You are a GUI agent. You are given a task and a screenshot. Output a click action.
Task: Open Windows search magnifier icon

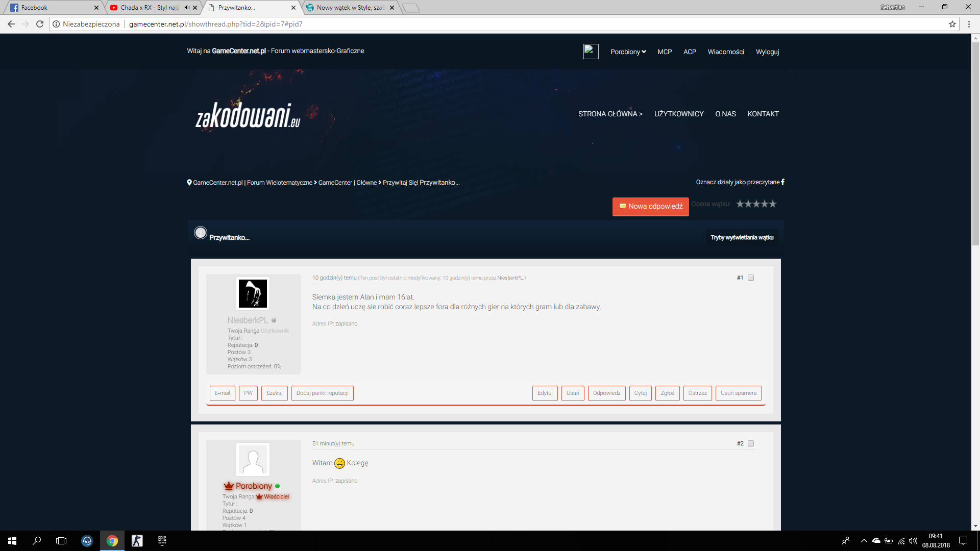[x=37, y=541]
